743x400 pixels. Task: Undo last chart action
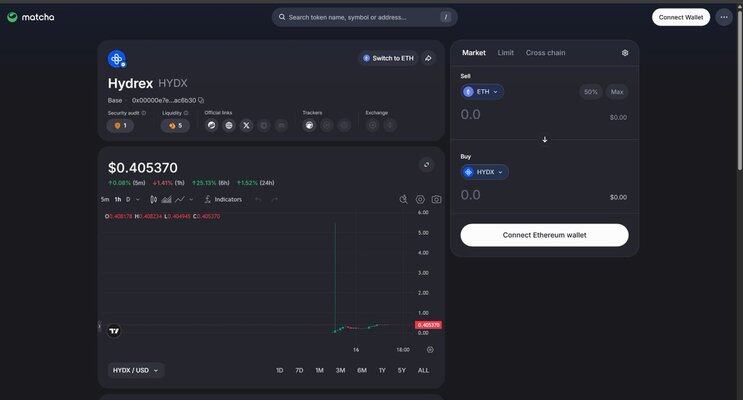click(x=258, y=200)
